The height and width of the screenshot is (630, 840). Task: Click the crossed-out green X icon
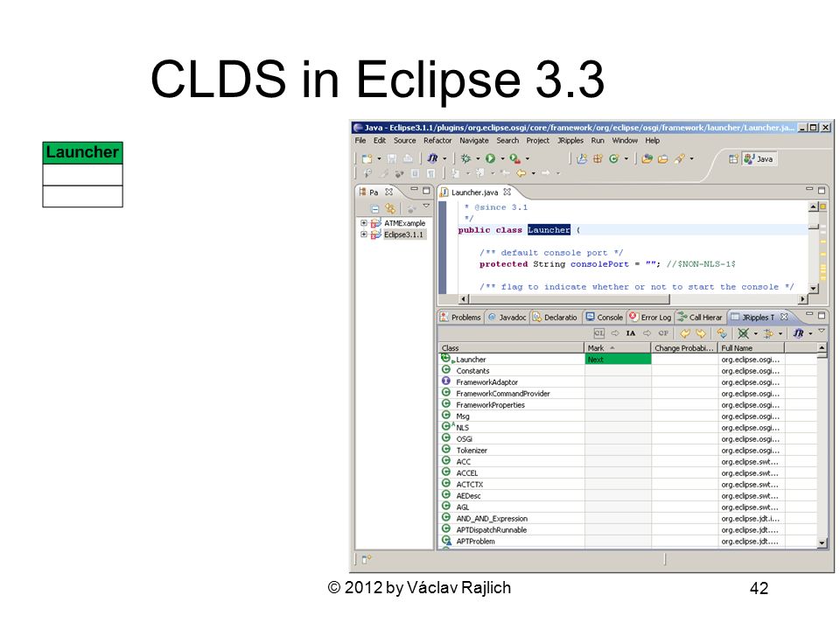pos(743,333)
